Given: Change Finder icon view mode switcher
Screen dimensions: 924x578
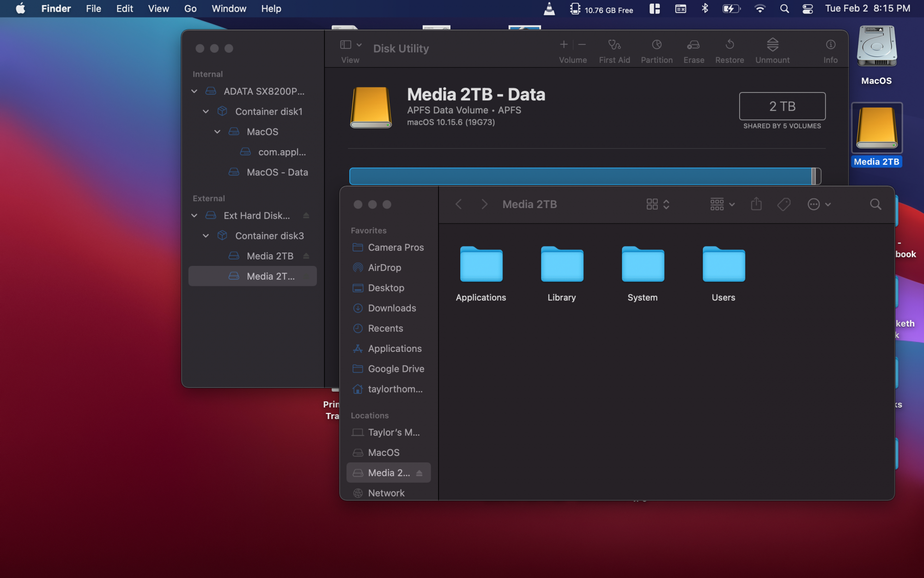Looking at the screenshot, I should (x=657, y=204).
